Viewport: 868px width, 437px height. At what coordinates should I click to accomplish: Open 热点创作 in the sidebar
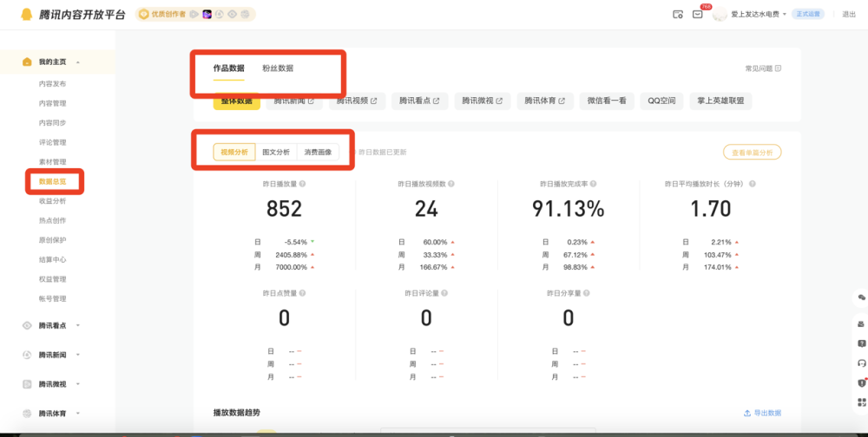pyautogui.click(x=53, y=220)
